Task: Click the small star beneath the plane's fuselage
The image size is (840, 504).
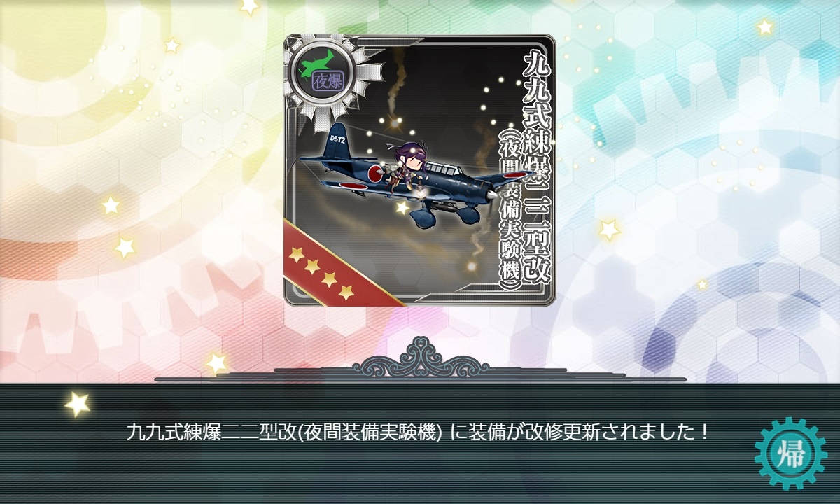Action: (401, 207)
